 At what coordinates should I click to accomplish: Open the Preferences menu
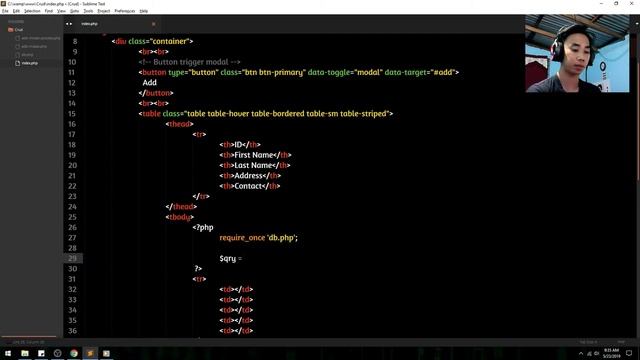click(x=124, y=11)
